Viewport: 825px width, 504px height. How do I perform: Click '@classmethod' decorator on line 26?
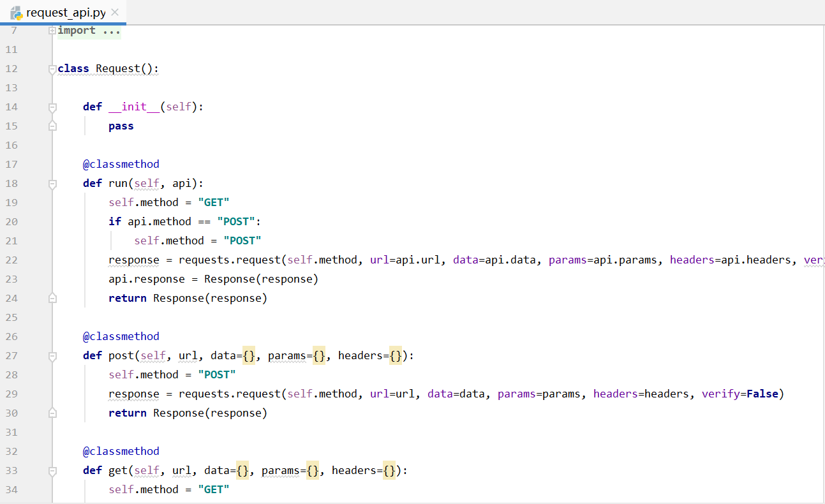pos(121,336)
